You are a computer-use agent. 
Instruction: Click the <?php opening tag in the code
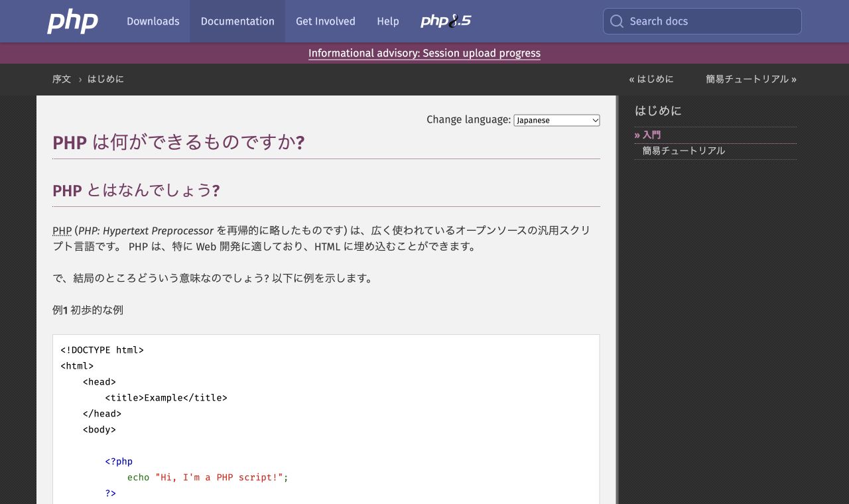119,462
